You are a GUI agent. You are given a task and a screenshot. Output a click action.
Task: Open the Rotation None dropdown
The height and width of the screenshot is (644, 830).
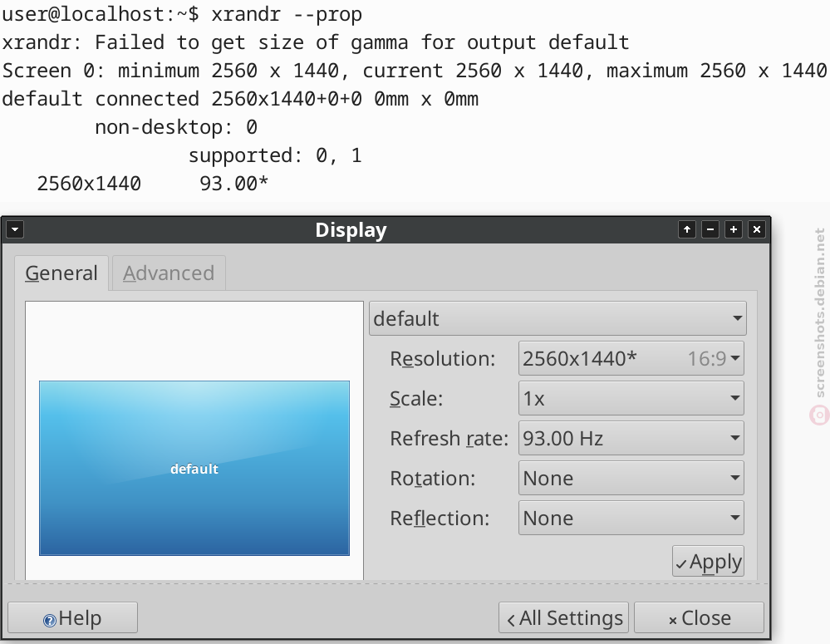pyautogui.click(x=631, y=479)
